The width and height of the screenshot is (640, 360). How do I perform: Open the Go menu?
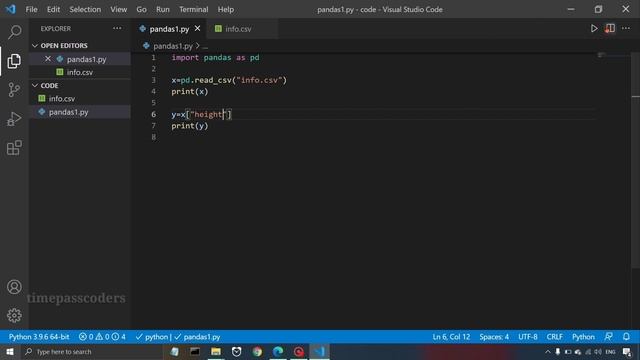[x=141, y=9]
